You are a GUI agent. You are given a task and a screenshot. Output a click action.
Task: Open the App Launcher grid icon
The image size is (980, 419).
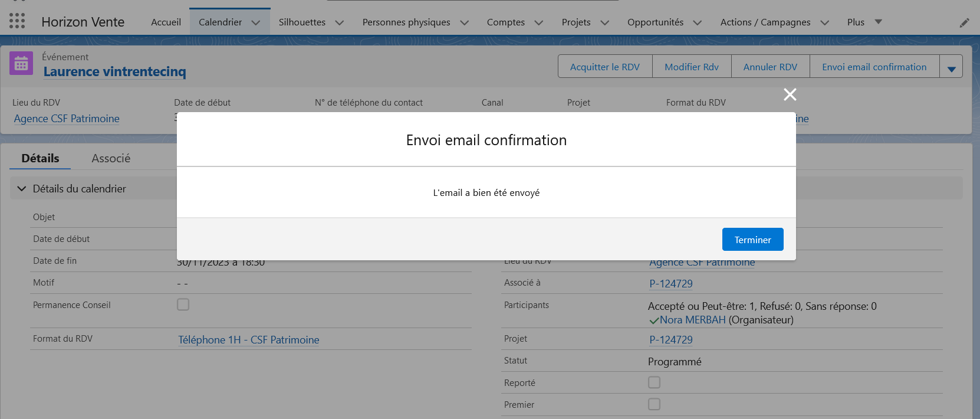point(17,21)
